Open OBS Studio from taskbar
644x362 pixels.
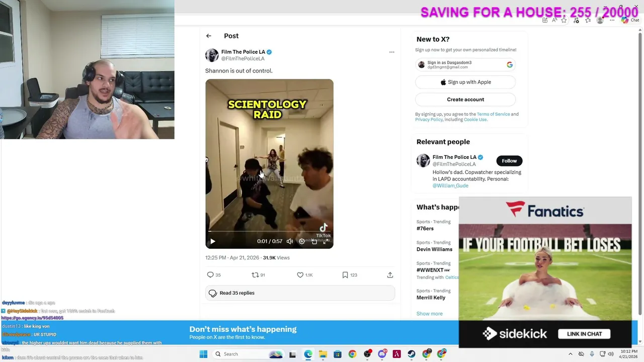367,354
